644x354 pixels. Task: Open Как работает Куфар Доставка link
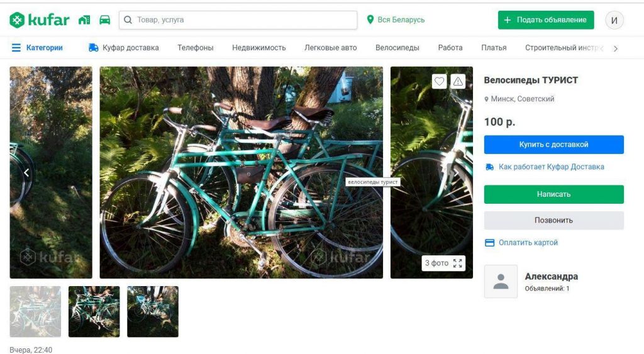coord(551,167)
